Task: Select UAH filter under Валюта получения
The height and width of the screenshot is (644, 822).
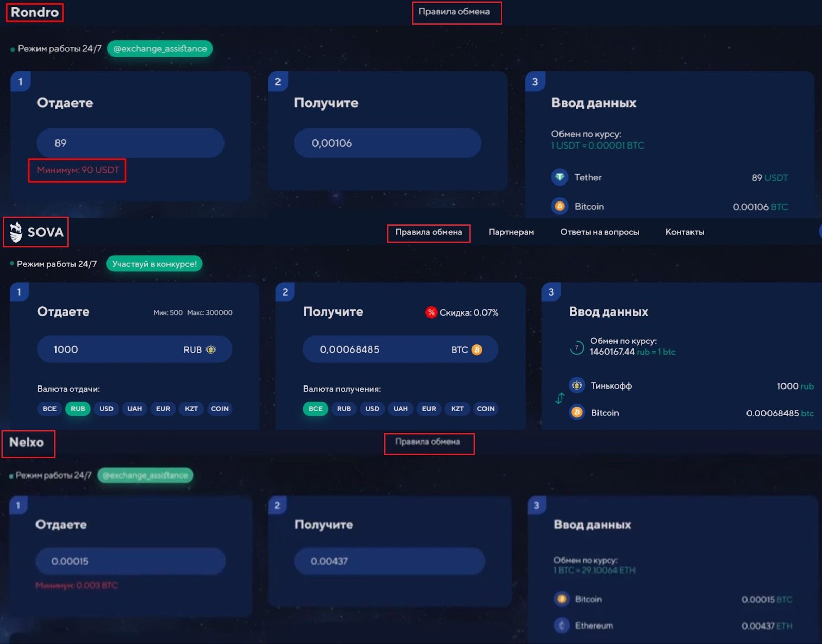Action: tap(401, 409)
